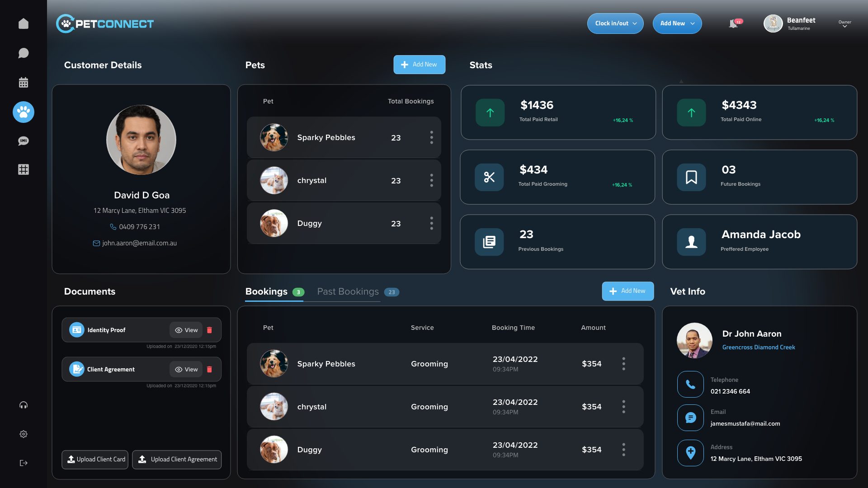Click Greencross Diamond Creek link
This screenshot has width=868, height=488.
(758, 347)
